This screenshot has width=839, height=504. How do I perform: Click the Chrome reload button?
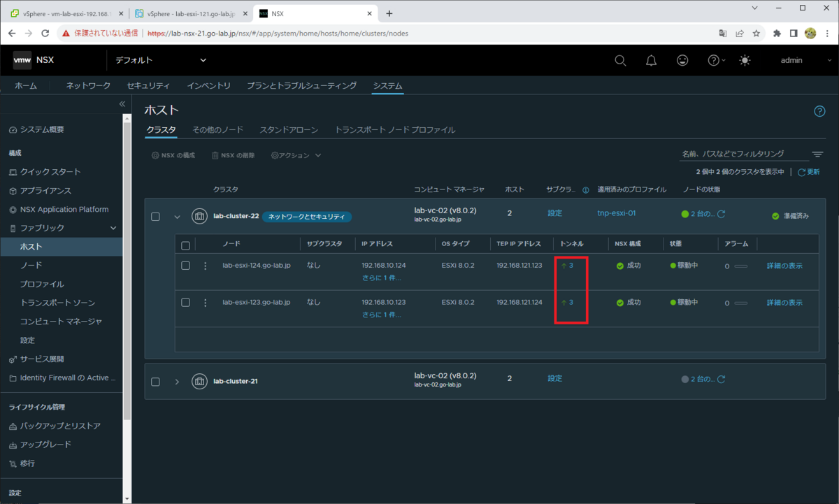pos(45,33)
